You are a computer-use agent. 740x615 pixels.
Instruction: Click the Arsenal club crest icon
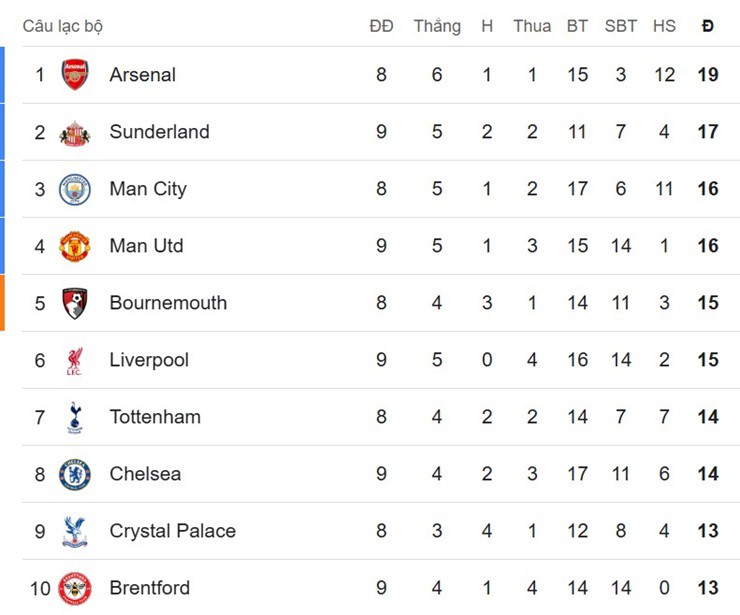pos(75,75)
